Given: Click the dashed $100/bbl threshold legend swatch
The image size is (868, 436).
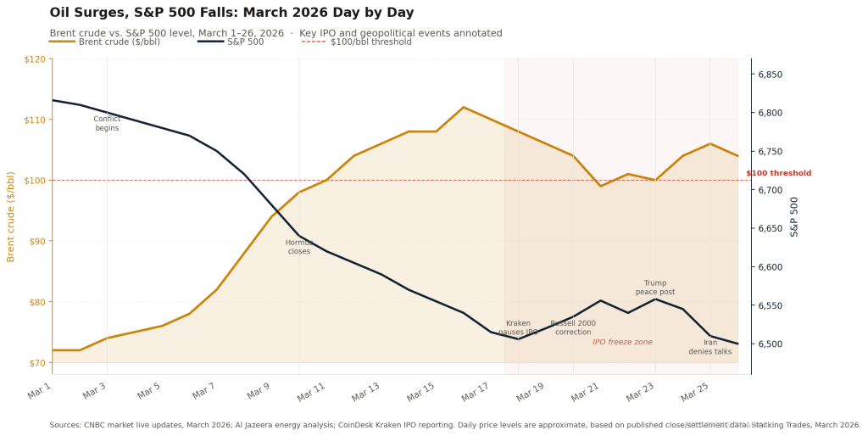Looking at the screenshot, I should click(314, 42).
